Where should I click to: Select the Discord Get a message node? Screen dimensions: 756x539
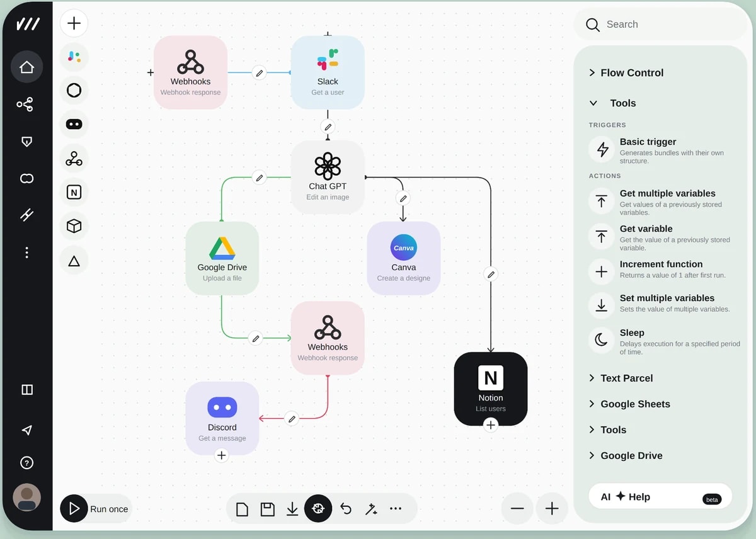tap(222, 418)
